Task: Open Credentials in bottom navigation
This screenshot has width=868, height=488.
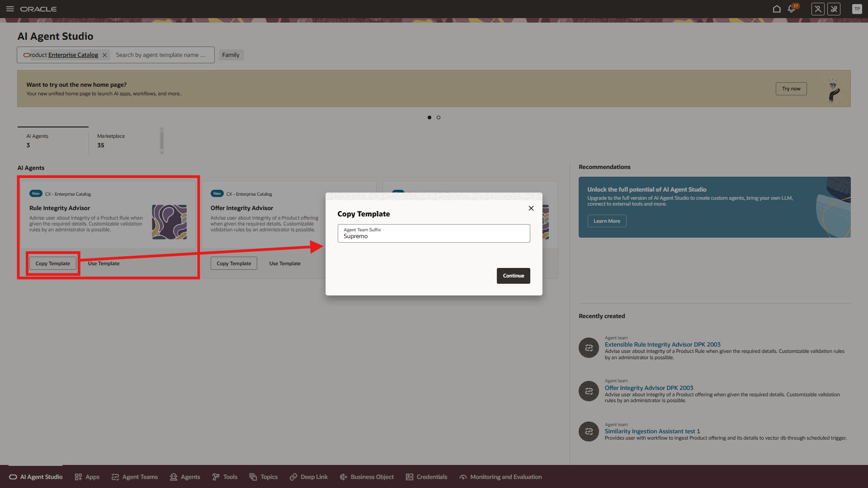Action: coord(426,477)
